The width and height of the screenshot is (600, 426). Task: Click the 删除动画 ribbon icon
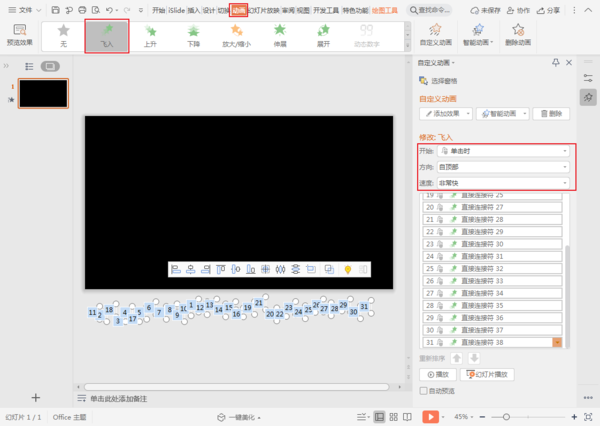[x=518, y=35]
